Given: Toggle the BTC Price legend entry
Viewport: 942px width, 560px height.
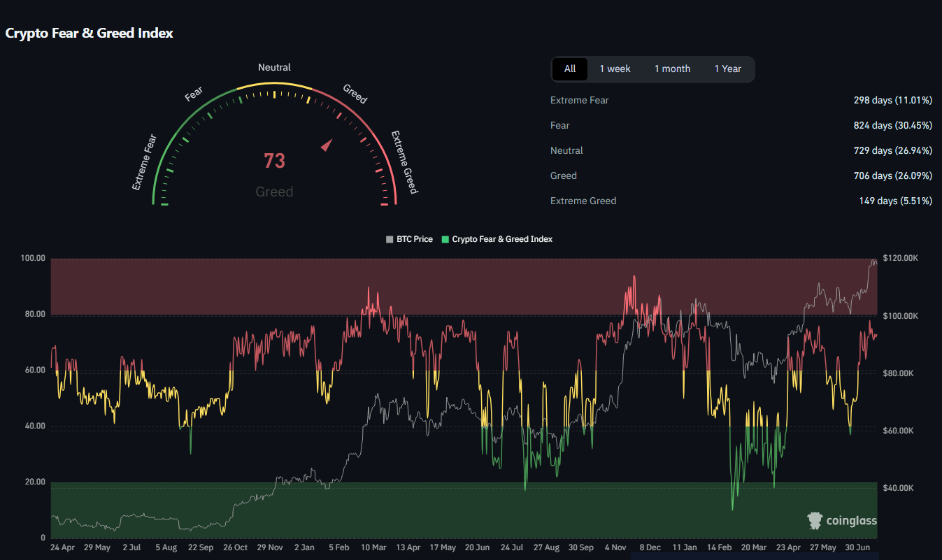Looking at the screenshot, I should pos(410,239).
